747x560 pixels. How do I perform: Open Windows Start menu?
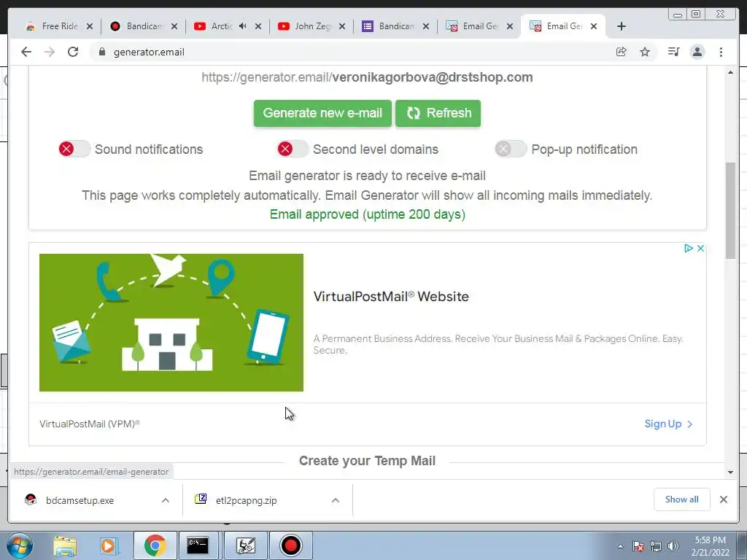(20, 545)
